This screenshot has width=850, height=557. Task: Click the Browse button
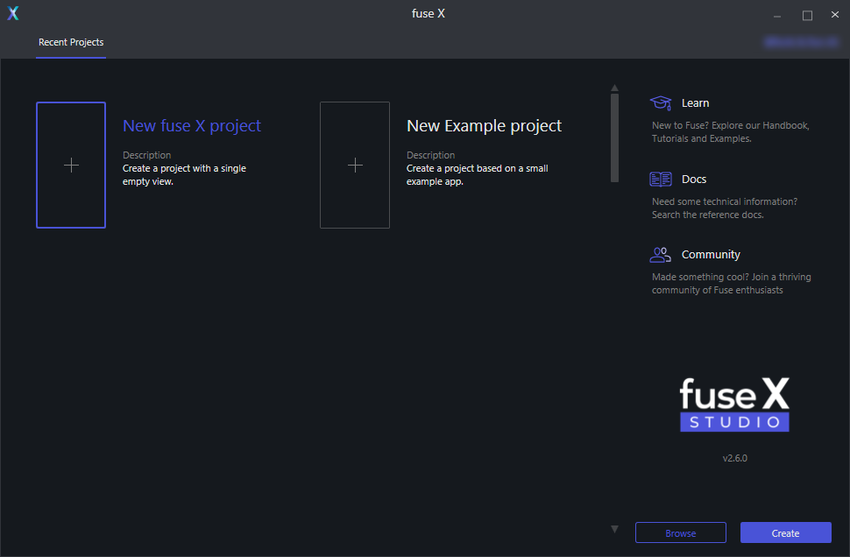pos(680,533)
